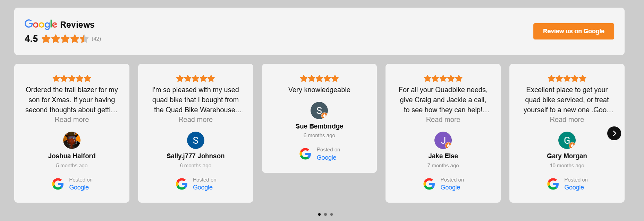Viewport: 644px width, 221px height.
Task: Select the second carousel pagination dot
Action: [325, 214]
